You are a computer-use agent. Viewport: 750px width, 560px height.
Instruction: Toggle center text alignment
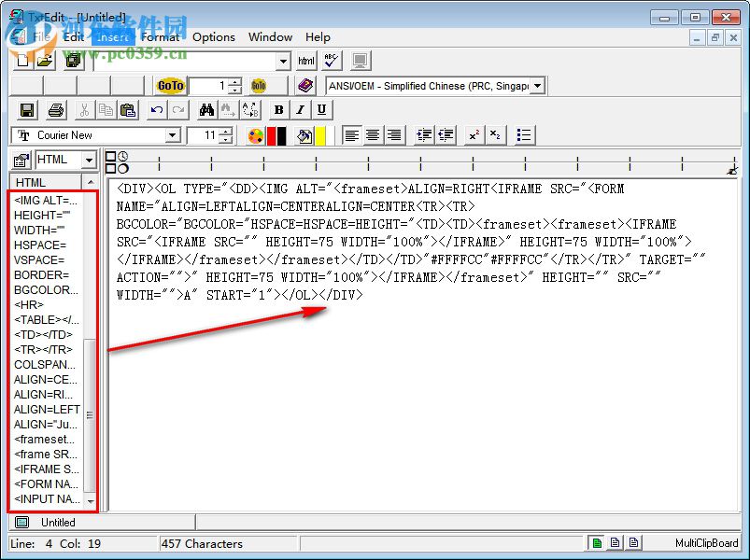pyautogui.click(x=373, y=134)
